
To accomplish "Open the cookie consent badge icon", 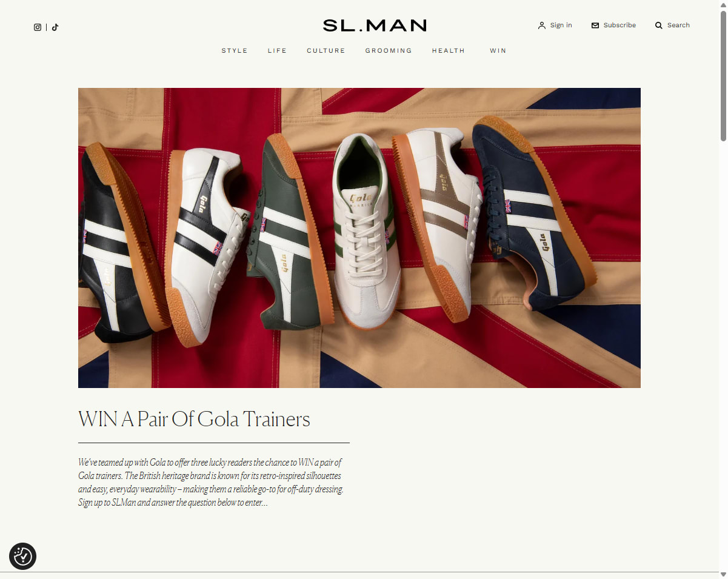I will [23, 556].
